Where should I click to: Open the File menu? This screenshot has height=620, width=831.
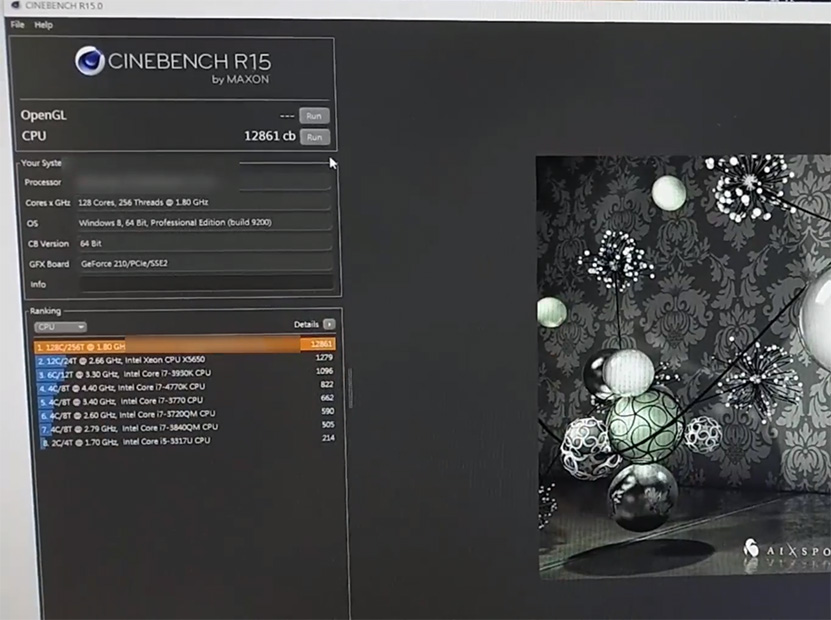click(17, 25)
